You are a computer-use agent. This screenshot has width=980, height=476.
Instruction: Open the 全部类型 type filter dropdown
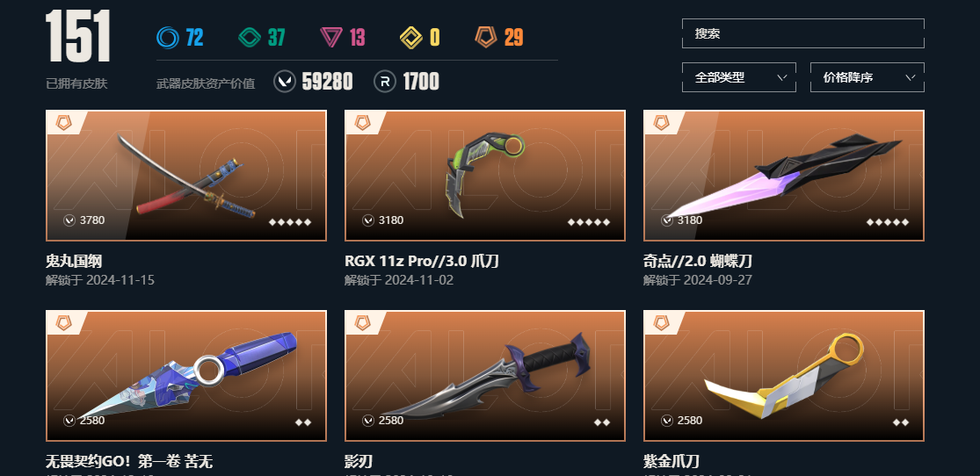pos(739,77)
